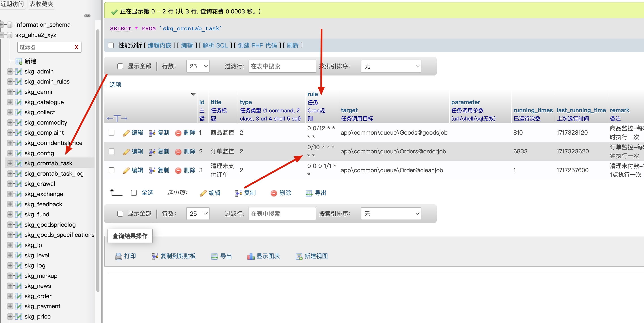
Task: Click the new view icon for 新建视图
Action: coord(299,256)
